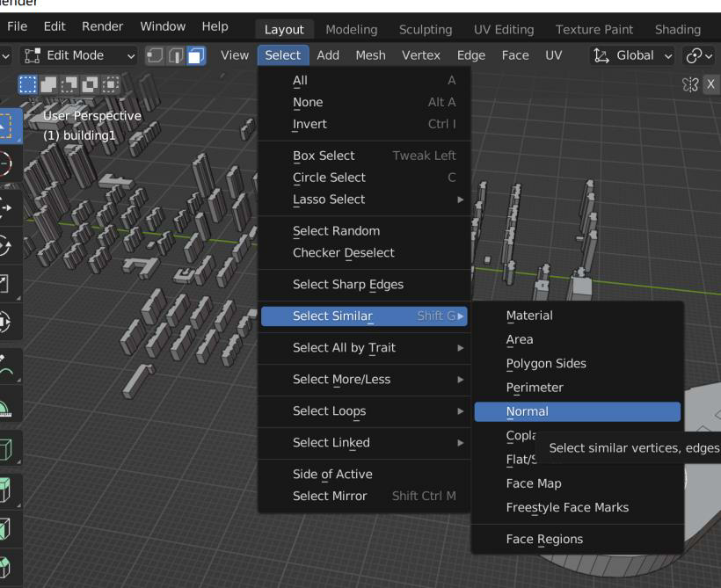Enable X axis mirror button
721x588 pixels.
[x=710, y=84]
